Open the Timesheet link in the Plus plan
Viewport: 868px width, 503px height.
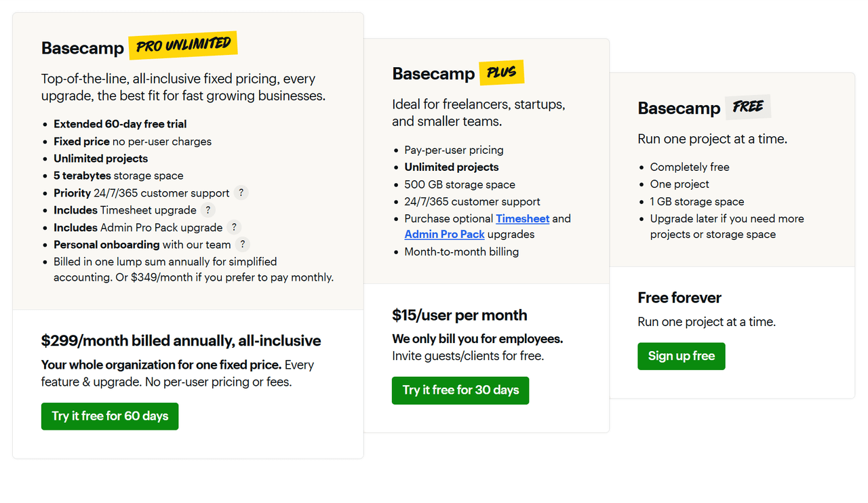click(x=522, y=218)
